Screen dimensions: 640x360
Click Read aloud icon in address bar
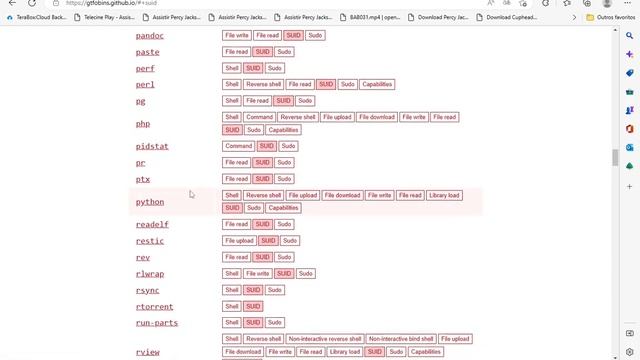[491, 3]
